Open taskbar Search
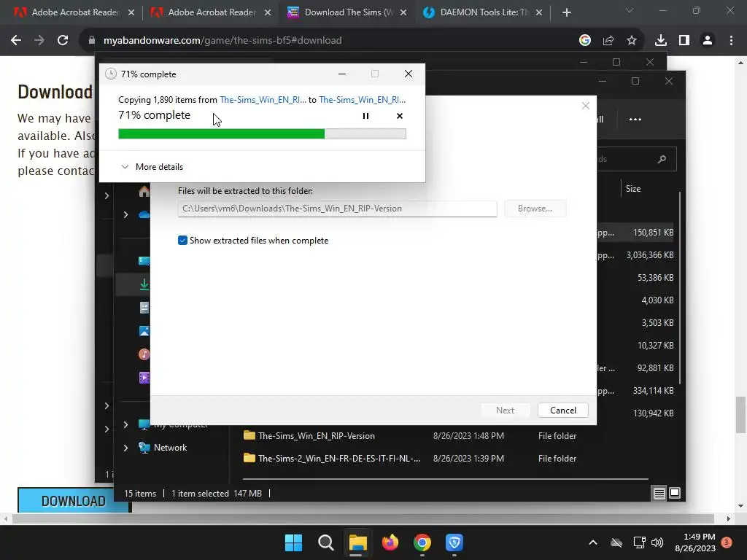The width and height of the screenshot is (747, 560). [326, 542]
